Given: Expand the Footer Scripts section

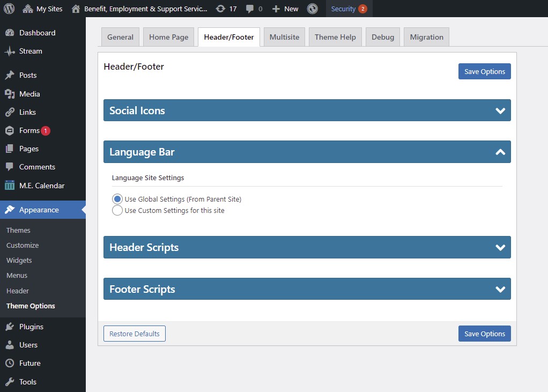Looking at the screenshot, I should pos(500,289).
